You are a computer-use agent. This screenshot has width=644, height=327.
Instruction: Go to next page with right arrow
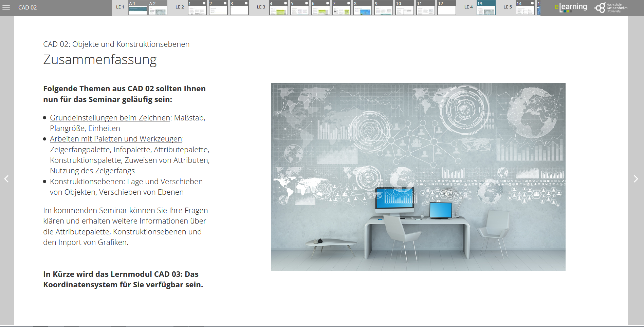click(x=636, y=179)
